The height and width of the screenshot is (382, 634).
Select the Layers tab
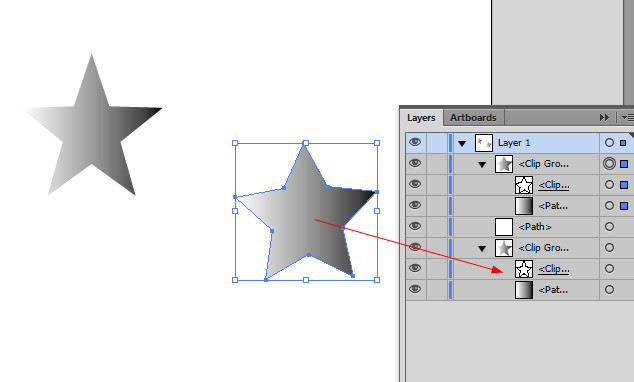pos(421,118)
